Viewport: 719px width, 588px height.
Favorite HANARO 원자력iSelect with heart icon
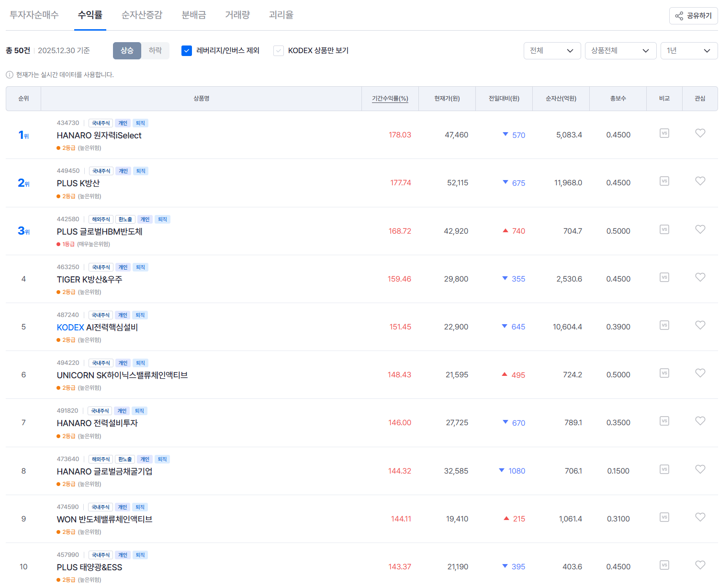click(700, 133)
